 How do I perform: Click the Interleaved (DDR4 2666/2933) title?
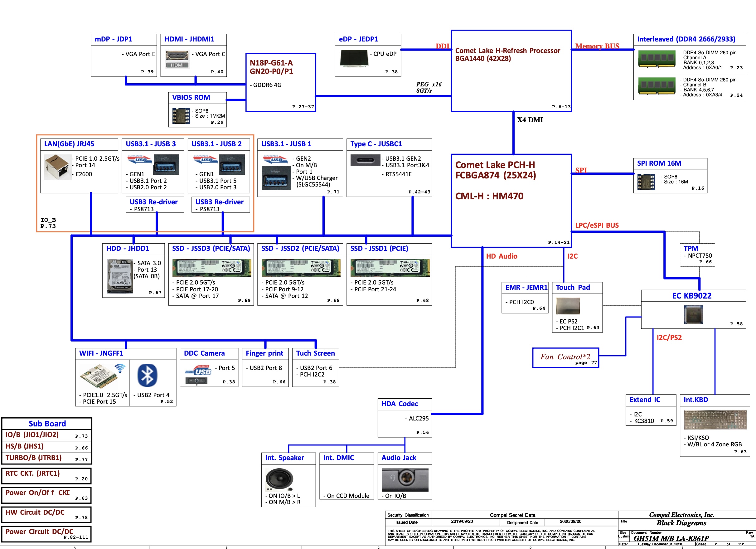coord(686,39)
